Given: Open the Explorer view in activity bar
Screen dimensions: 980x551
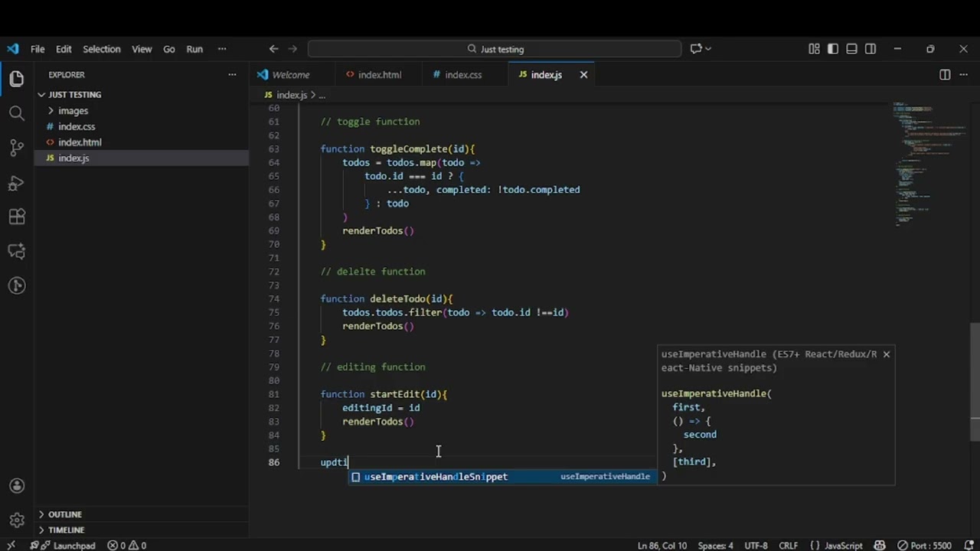Looking at the screenshot, I should 17,79.
